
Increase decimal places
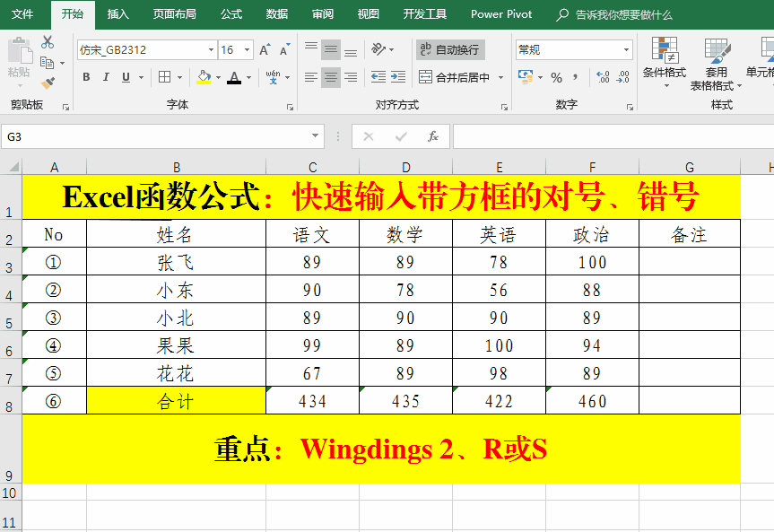603,77
